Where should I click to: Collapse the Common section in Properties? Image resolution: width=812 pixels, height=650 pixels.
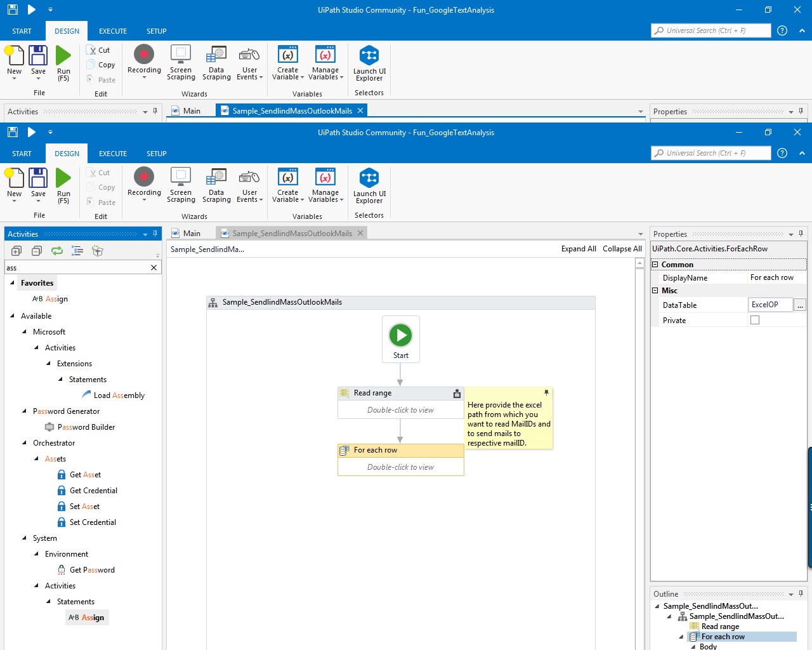655,265
